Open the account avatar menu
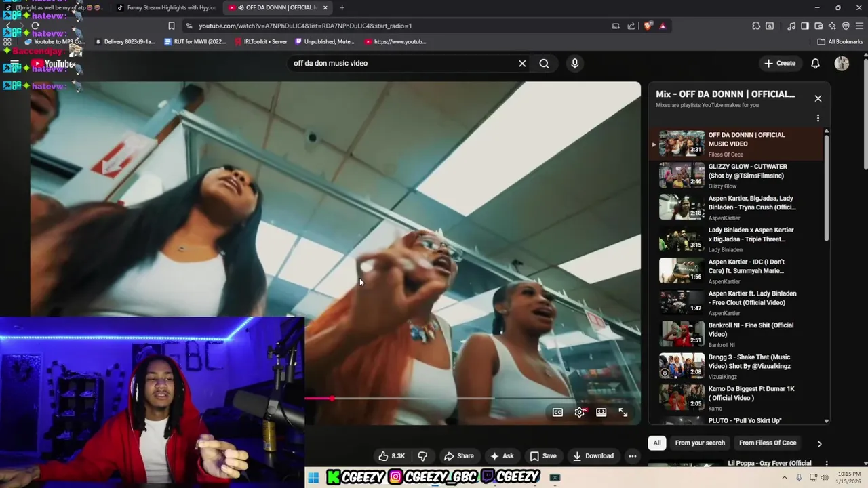This screenshot has height=488, width=868. click(842, 63)
